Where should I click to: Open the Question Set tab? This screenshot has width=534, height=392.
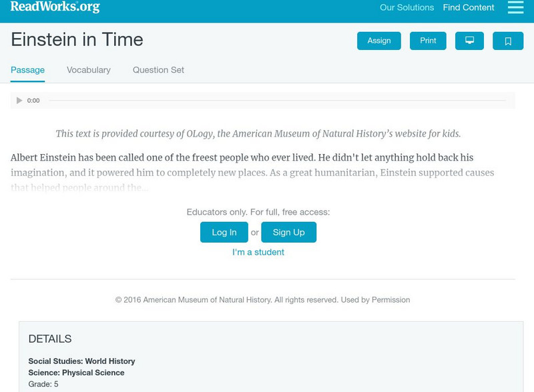158,70
